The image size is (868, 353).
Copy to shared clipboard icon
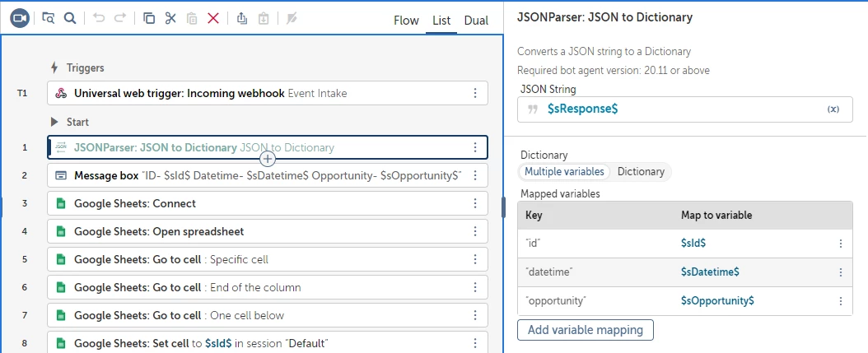click(242, 18)
